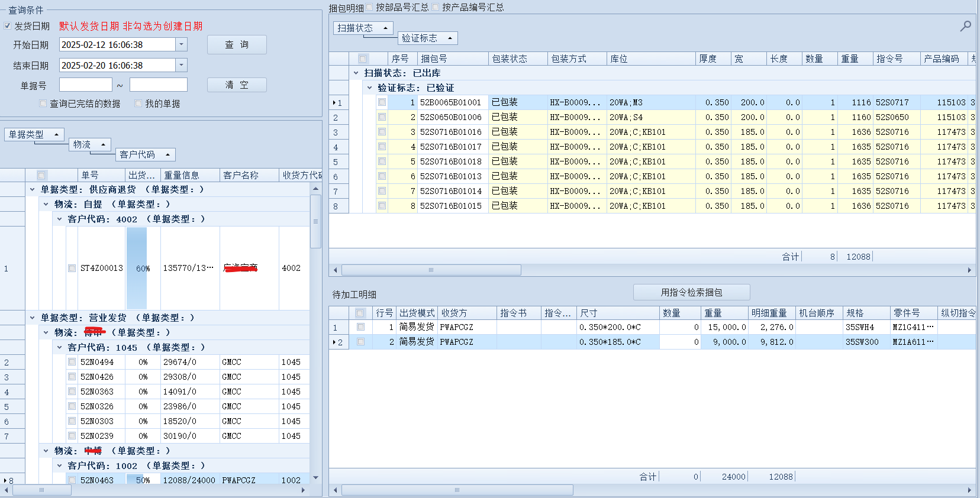Viewport: 980px width, 498px height.
Task: Click 用指令检索捆包 button
Action: [x=691, y=292]
